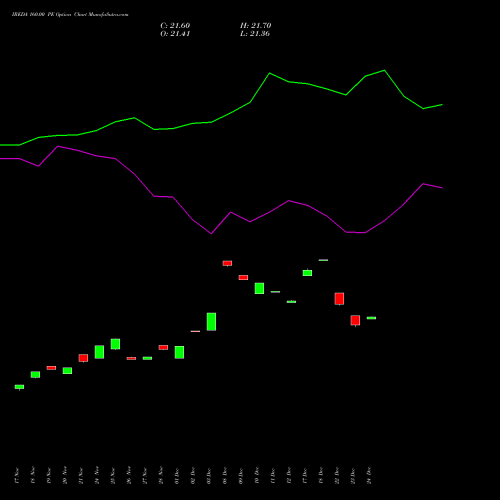Select the 02 Dec date label
Screen dimensions: 500x500
tap(193, 476)
